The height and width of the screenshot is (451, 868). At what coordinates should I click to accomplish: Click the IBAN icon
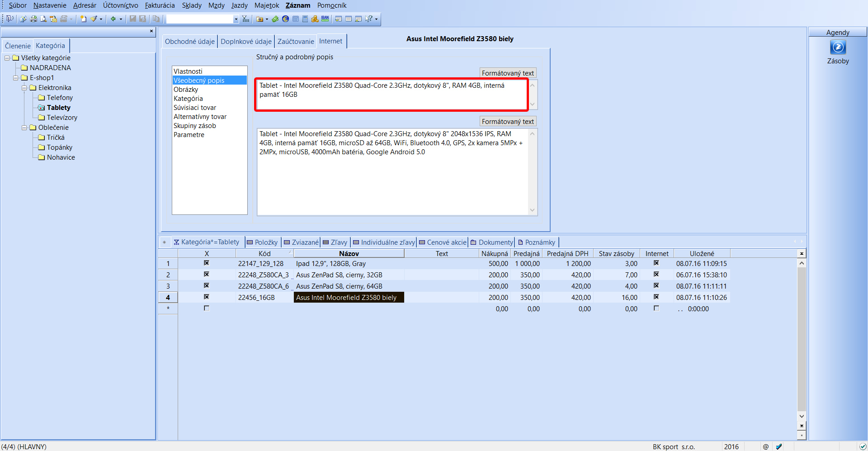[325, 19]
